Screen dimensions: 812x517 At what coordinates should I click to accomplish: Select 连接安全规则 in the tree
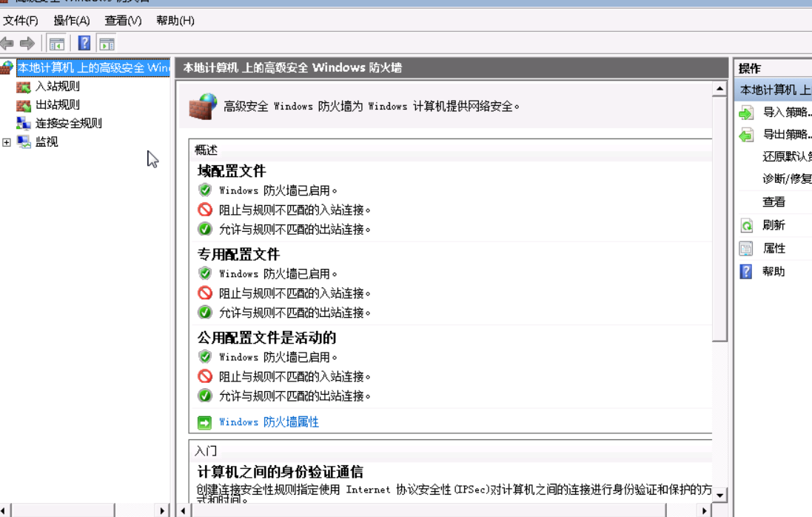click(x=68, y=123)
